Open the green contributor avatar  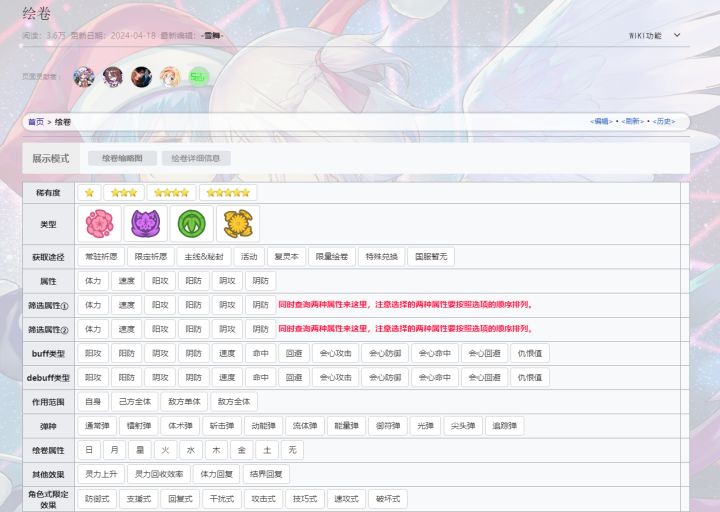tap(199, 77)
